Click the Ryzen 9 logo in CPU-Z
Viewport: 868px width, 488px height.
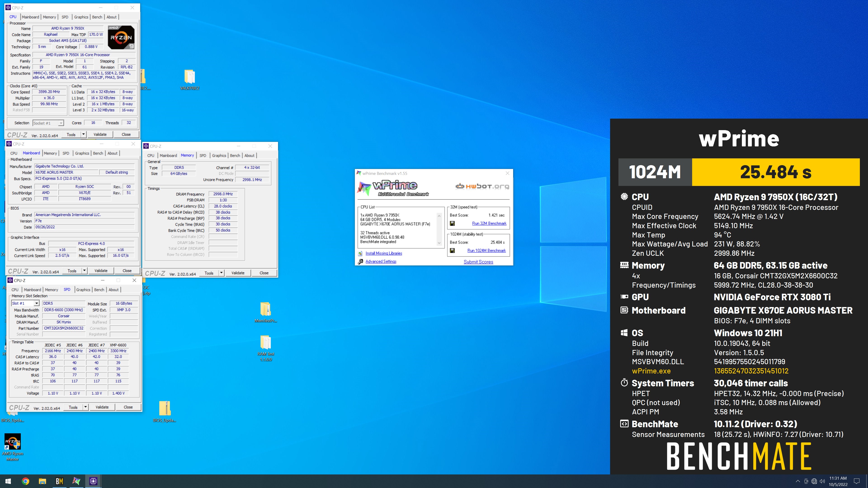pyautogui.click(x=121, y=37)
